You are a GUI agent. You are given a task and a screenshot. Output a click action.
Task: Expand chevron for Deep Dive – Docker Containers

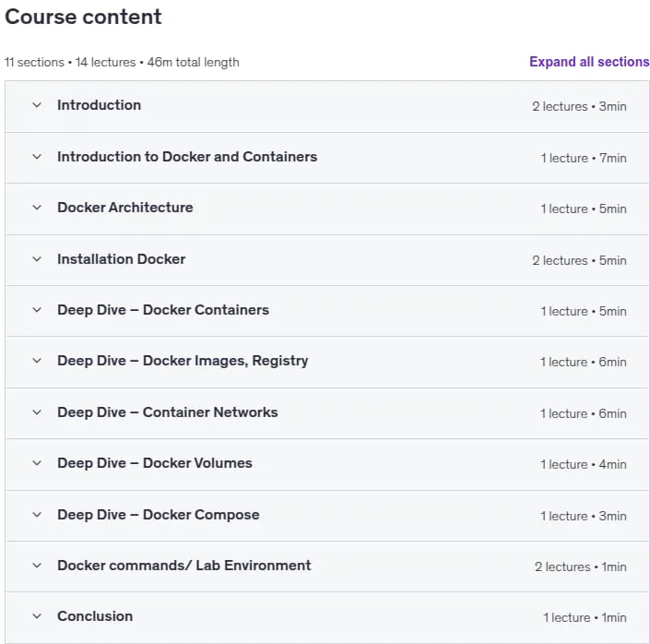pos(37,310)
